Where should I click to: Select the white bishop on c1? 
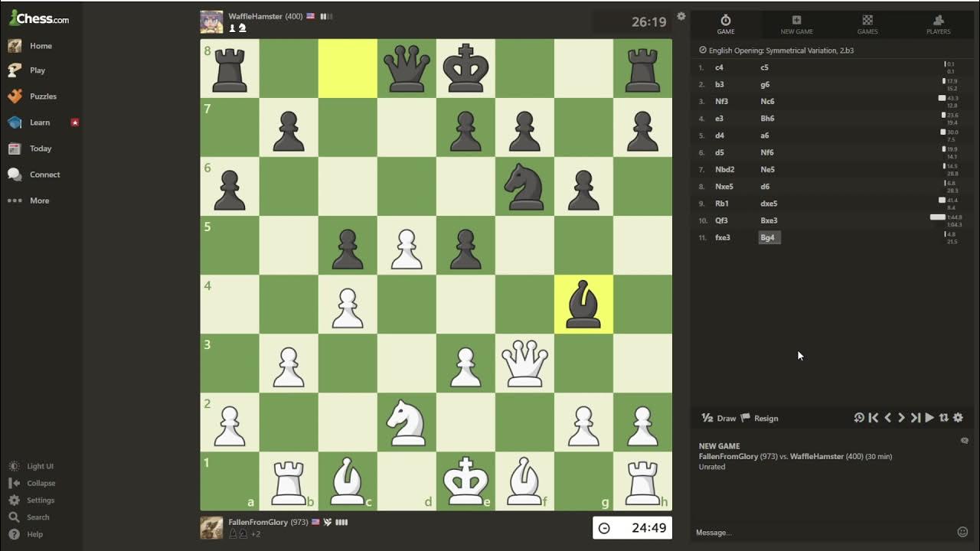tap(348, 481)
